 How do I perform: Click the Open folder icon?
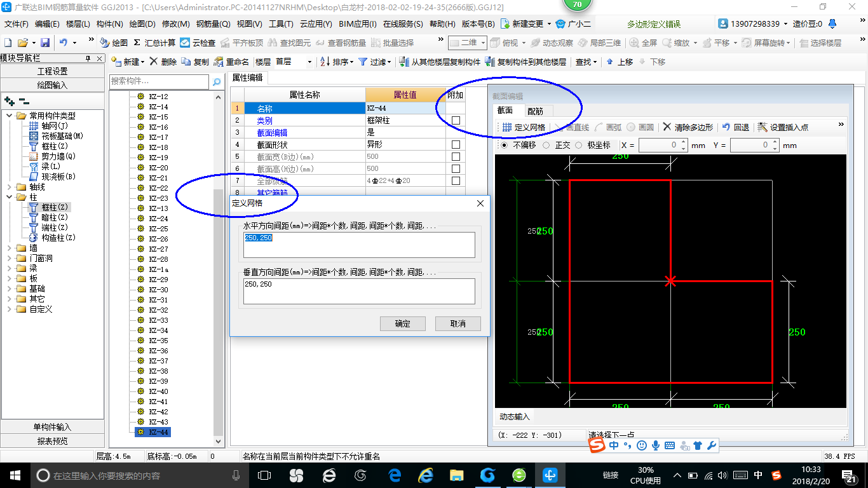click(x=22, y=43)
